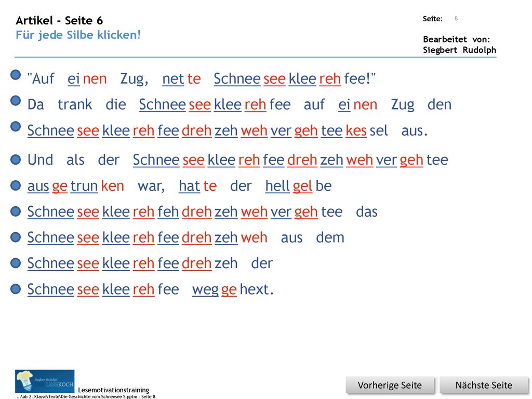Image resolution: width=532 pixels, height=399 pixels.
Task: Click the Lesekoch logo image
Action: coord(45,381)
